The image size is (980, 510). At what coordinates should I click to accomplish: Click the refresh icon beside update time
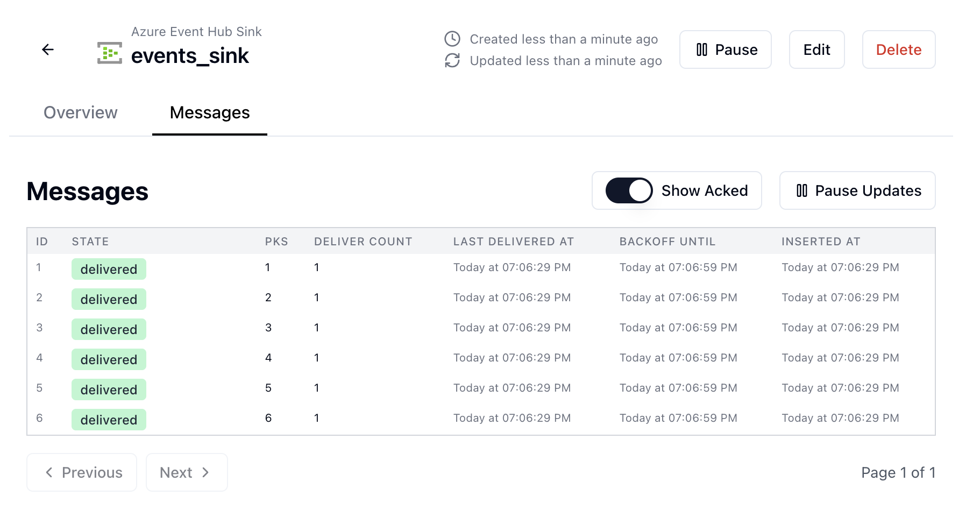point(452,61)
